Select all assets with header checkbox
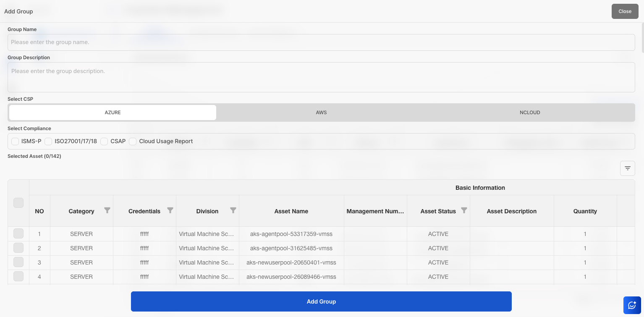 (x=18, y=203)
